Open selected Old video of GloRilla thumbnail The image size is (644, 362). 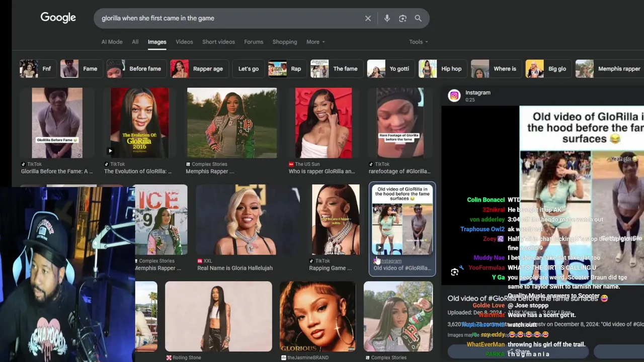(402, 220)
